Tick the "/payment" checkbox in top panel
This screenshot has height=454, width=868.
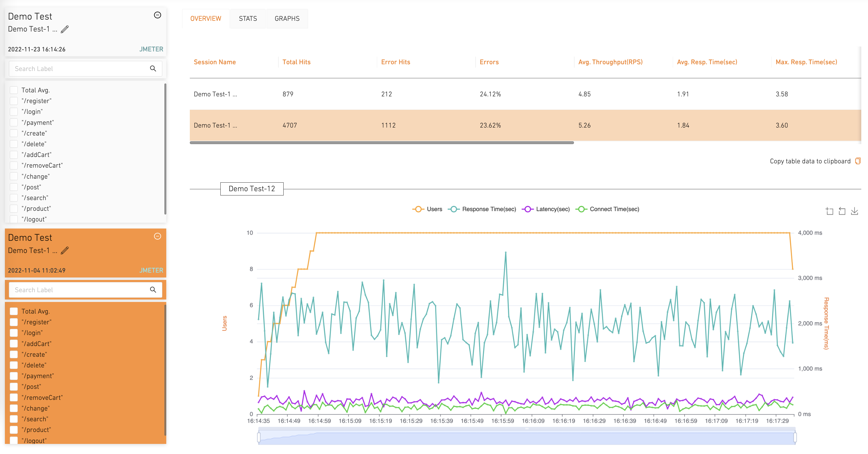coord(14,122)
